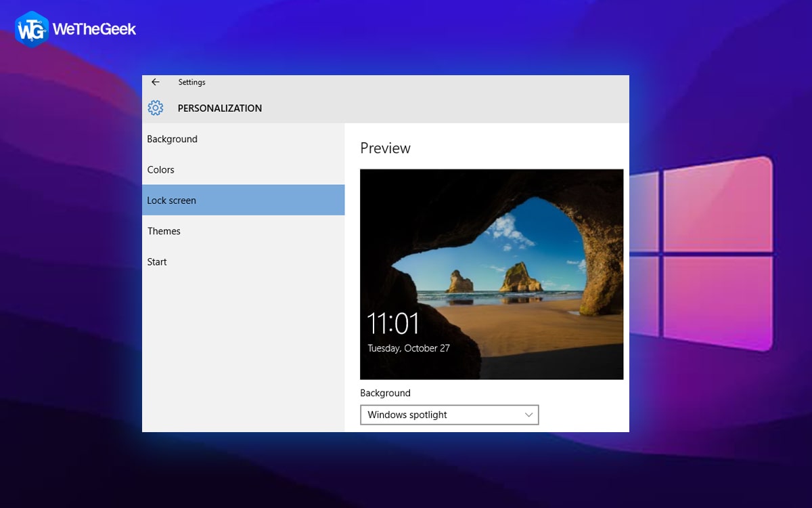Click the Personalization gear icon
Image resolution: width=812 pixels, height=508 pixels.
(x=156, y=108)
